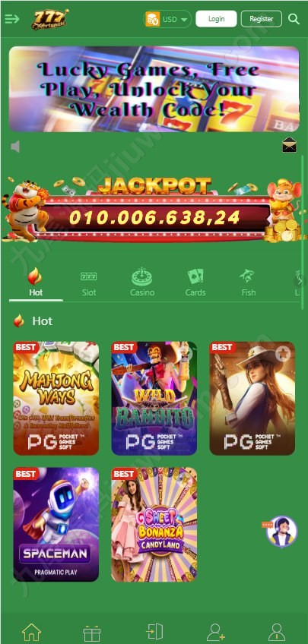Click the Register button
Screen dimensions: 308x644
pos(262,19)
